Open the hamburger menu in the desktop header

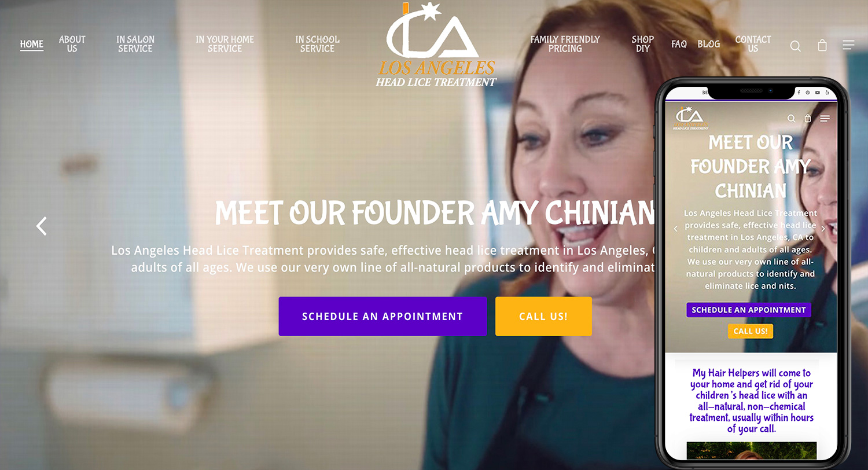[x=848, y=45]
